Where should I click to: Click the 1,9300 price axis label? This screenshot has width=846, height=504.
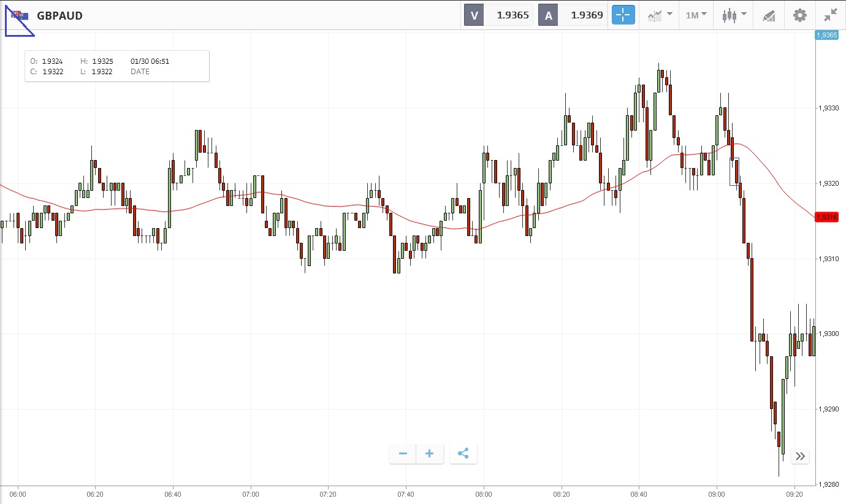tap(829, 334)
